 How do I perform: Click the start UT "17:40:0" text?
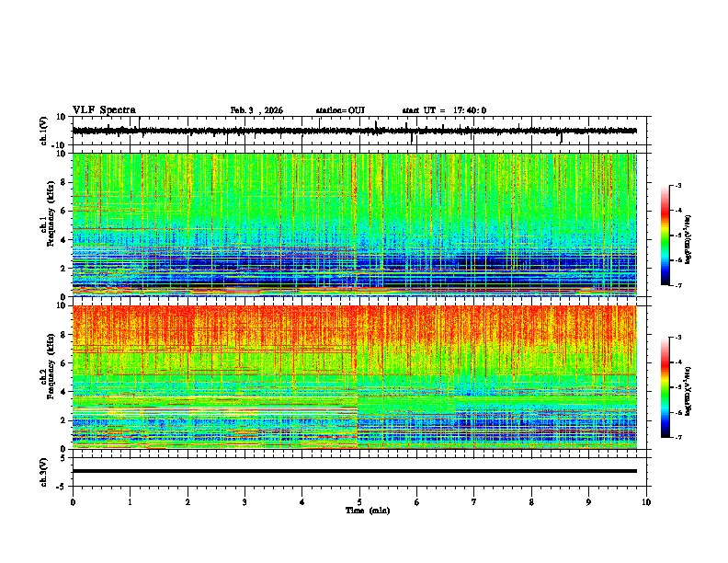470,110
